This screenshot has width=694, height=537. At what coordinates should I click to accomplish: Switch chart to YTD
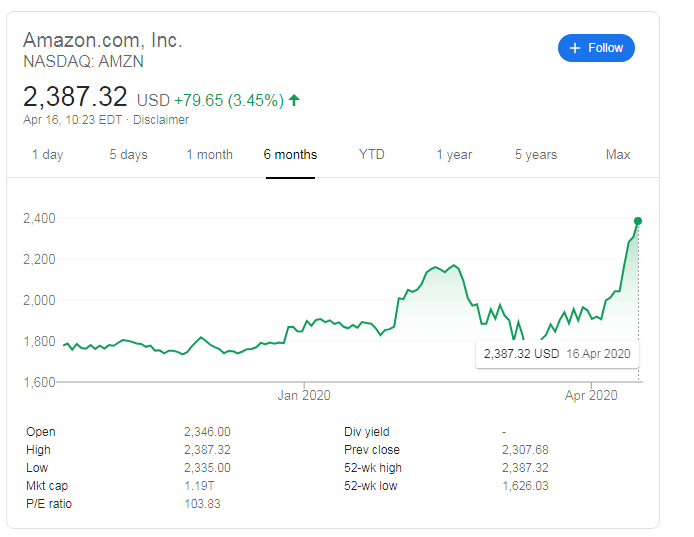[372, 154]
